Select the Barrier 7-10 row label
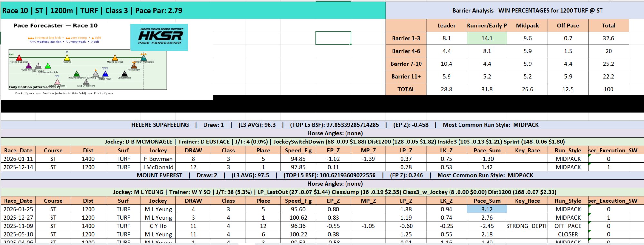This screenshot has height=245, width=644. (406, 64)
